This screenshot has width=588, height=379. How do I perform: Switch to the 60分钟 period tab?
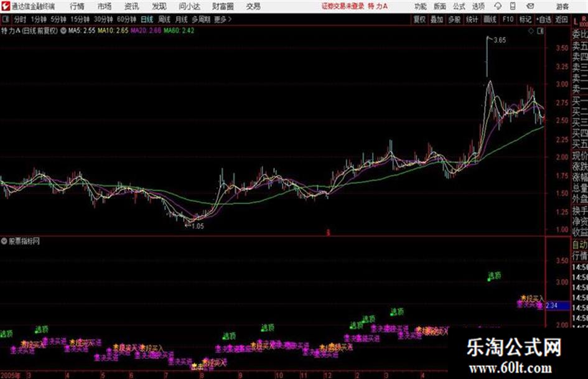point(127,19)
